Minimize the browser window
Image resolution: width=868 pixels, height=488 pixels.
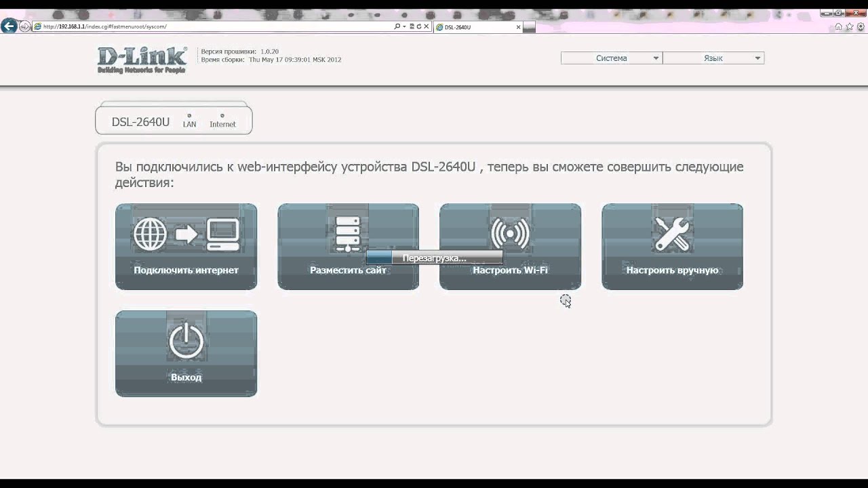(827, 13)
